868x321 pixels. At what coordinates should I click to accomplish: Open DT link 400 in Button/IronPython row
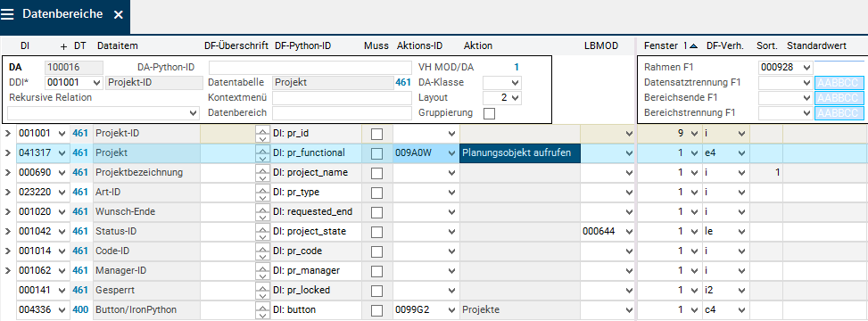pyautogui.click(x=80, y=310)
